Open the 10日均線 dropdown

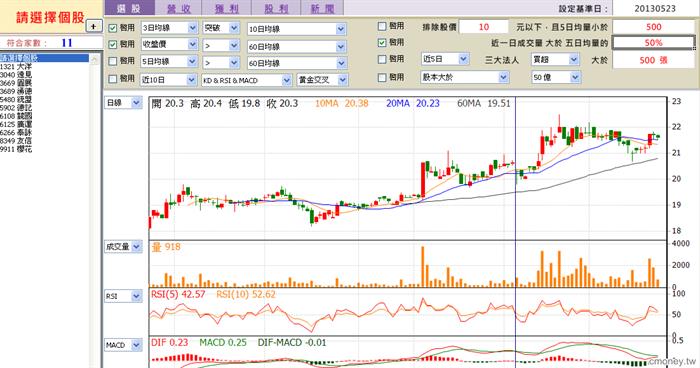tap(296, 29)
